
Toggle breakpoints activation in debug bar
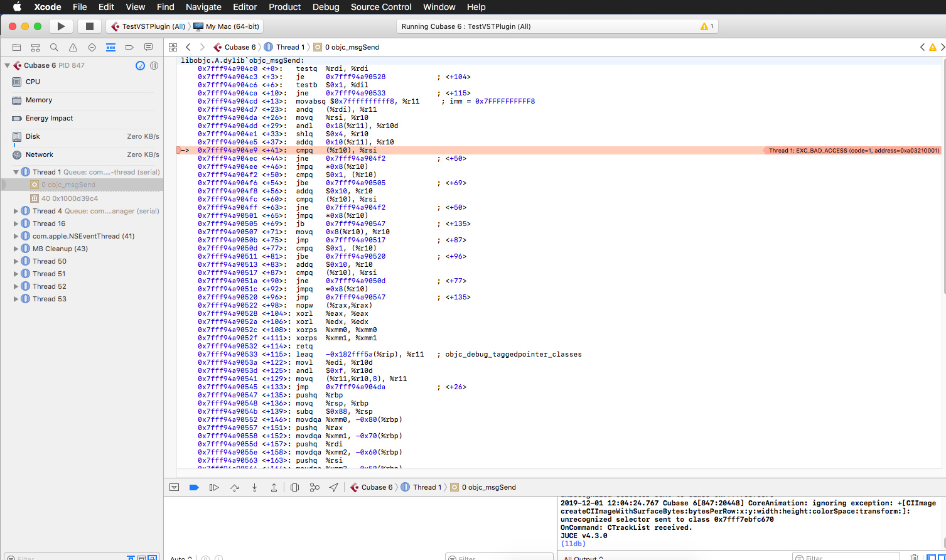point(194,487)
